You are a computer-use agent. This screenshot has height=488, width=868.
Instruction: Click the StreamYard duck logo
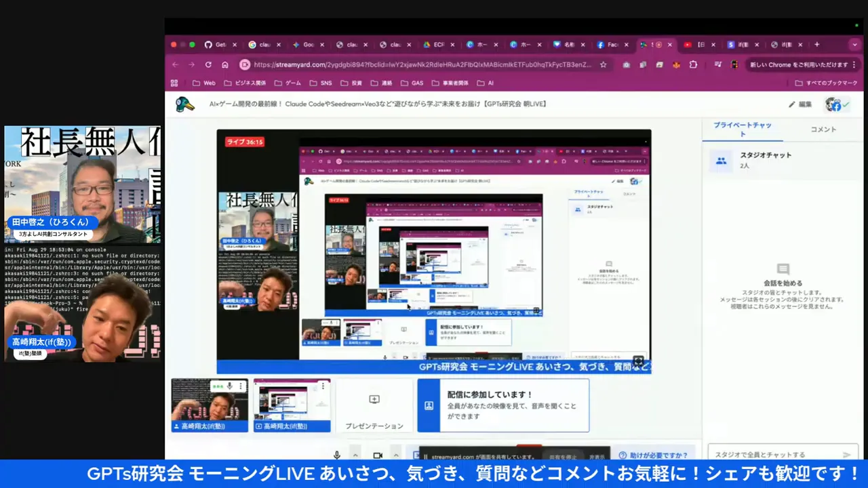coord(184,104)
